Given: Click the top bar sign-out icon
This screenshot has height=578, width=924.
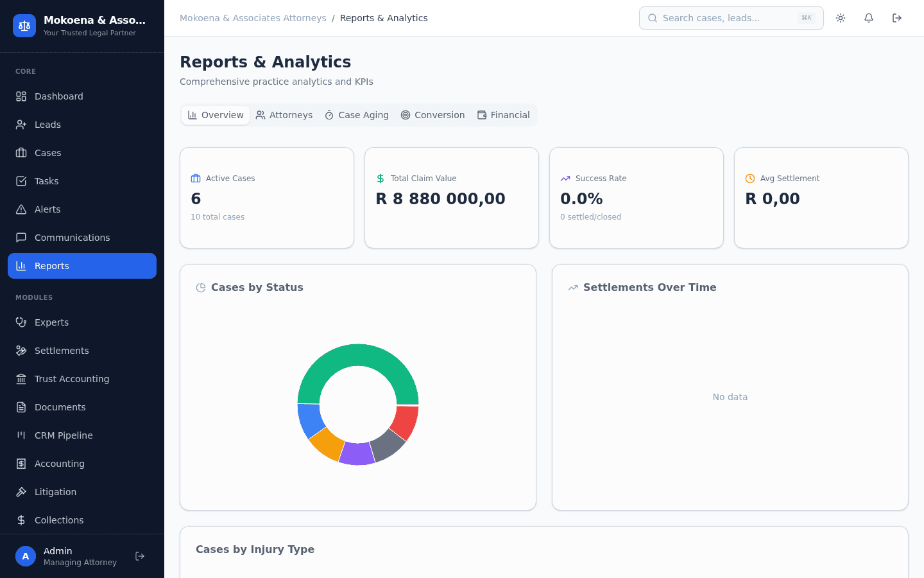Looking at the screenshot, I should point(897,18).
